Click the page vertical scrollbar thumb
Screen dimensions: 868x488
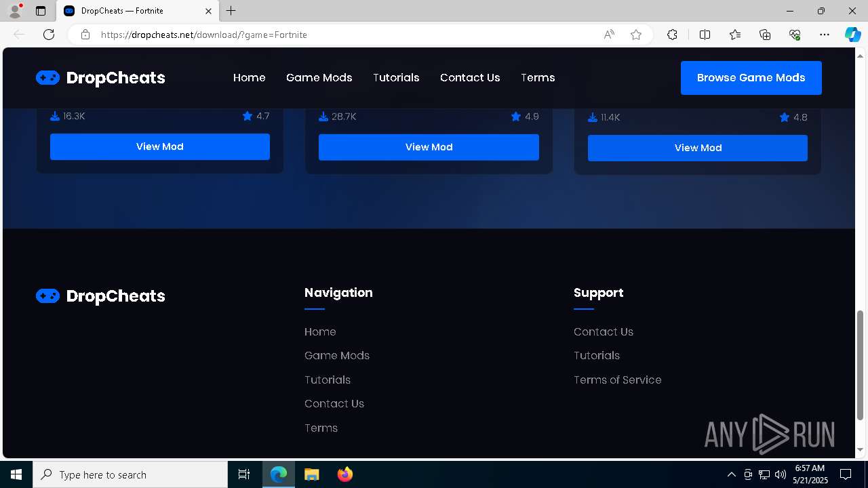coord(861,364)
